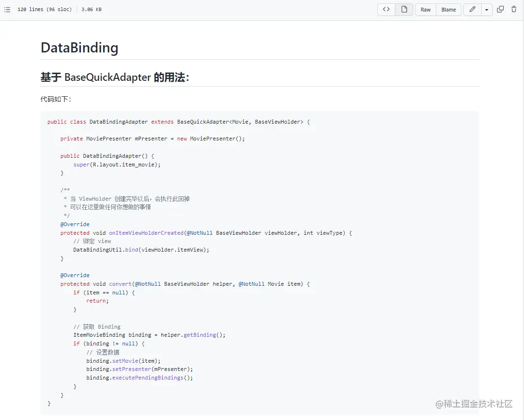Copy raw file contents
The height and width of the screenshot is (420, 524).
(x=500, y=9)
